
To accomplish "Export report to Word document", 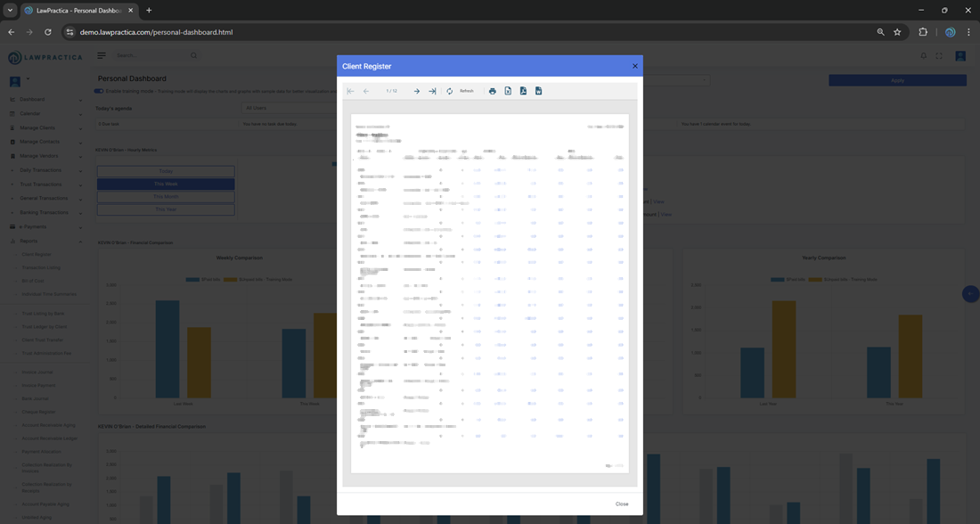I will tap(538, 91).
